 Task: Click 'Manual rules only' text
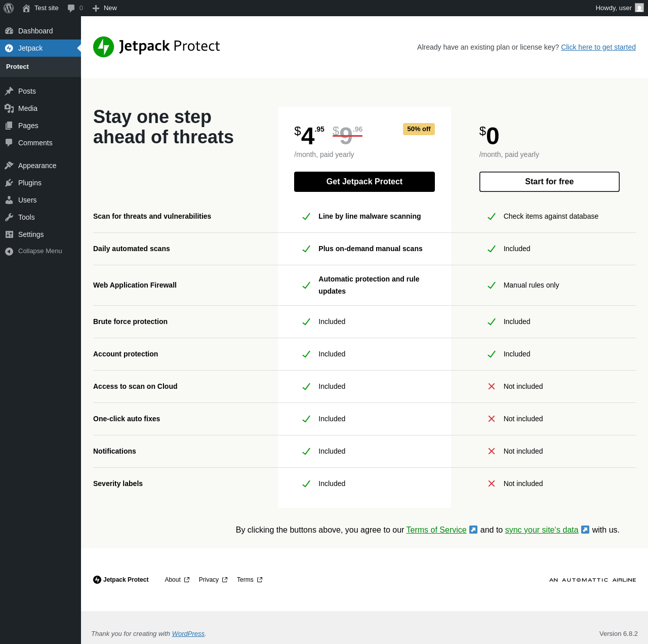[531, 285]
